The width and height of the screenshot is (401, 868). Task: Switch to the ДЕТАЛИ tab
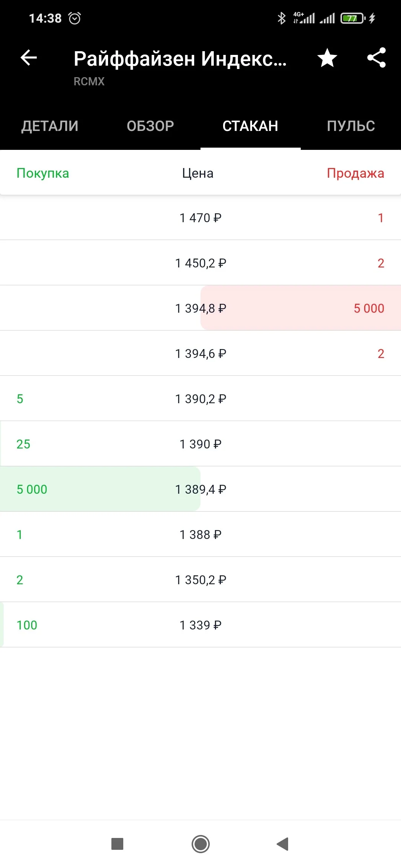point(50,126)
